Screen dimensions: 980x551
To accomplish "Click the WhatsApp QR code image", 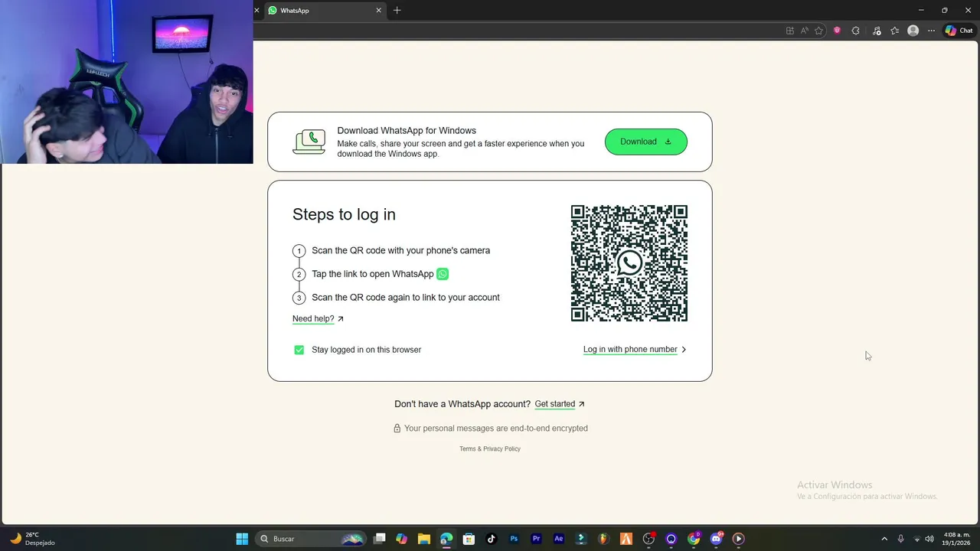I will (x=629, y=263).
